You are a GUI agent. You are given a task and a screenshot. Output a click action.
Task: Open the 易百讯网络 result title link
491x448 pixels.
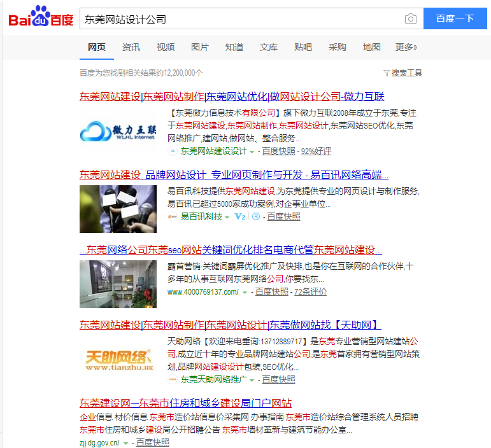point(234,174)
